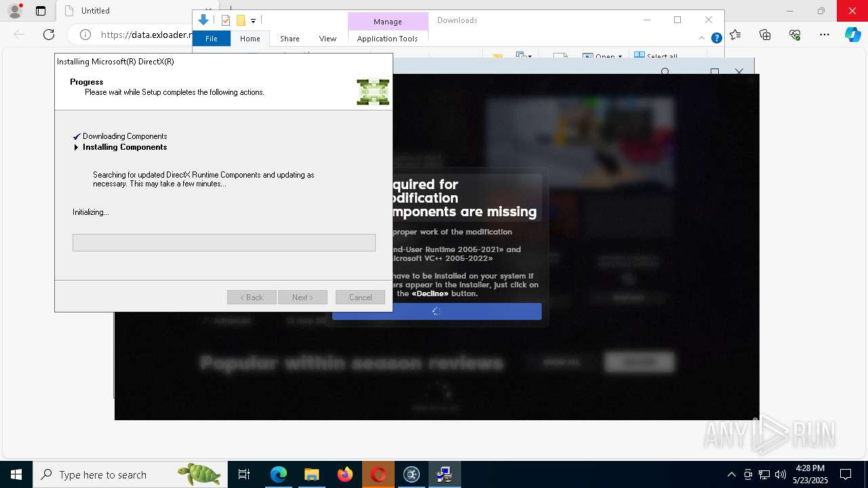Click Explorer quick access down-arrow icon
Image resolution: width=868 pixels, height=488 pixels.
click(x=203, y=20)
